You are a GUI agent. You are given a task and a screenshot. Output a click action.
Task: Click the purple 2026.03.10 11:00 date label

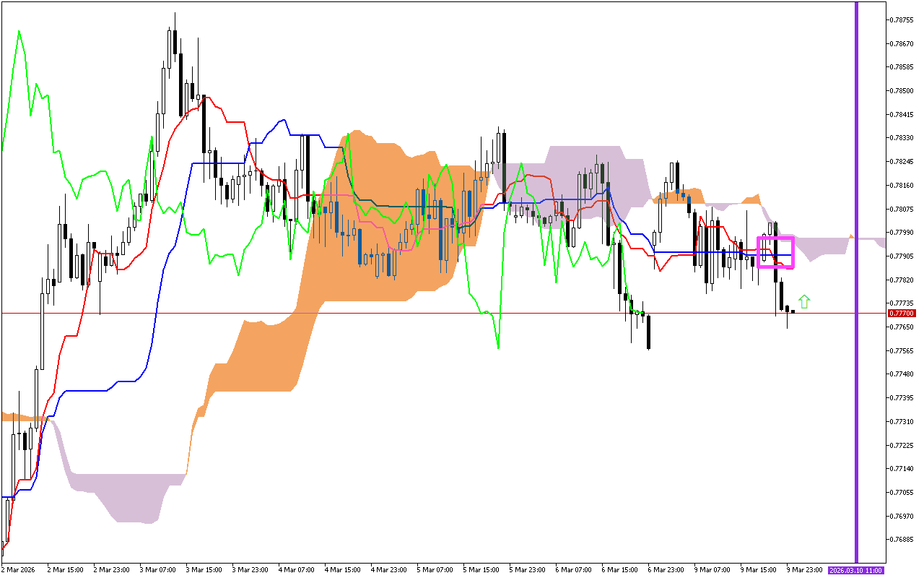coord(856,570)
